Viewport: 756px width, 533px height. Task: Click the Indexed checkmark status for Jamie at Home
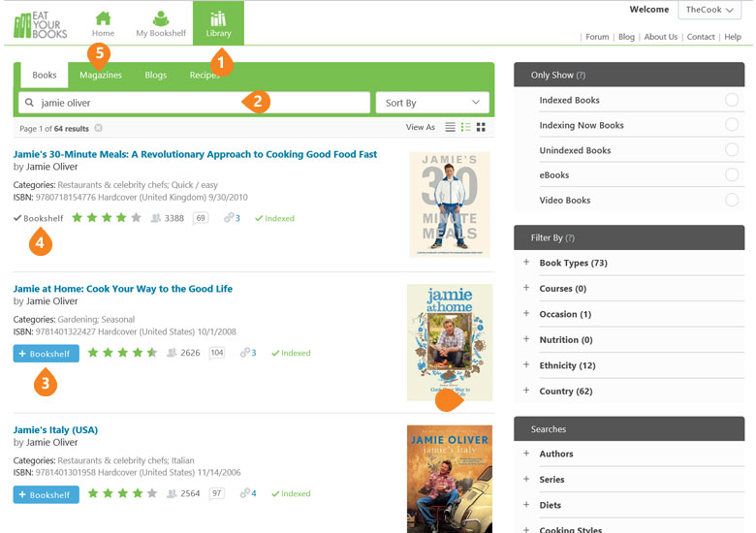coord(291,353)
